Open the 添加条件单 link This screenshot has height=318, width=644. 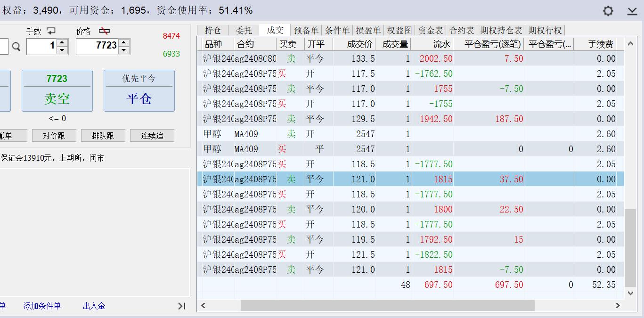click(42, 306)
